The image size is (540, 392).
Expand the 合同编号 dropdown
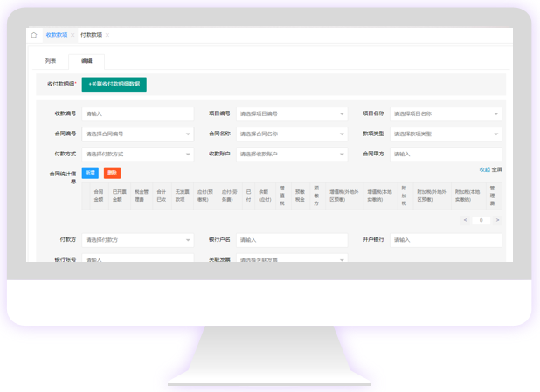click(x=137, y=134)
